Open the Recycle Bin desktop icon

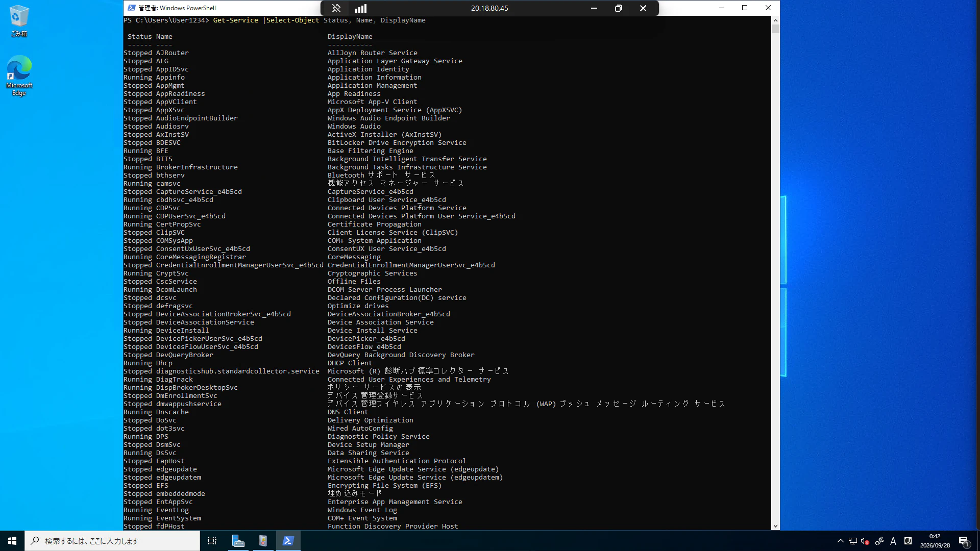tap(19, 21)
